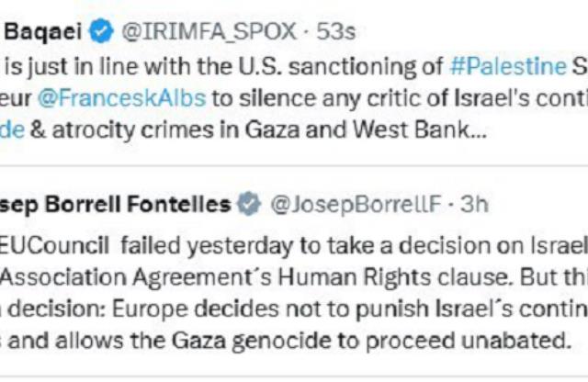The height and width of the screenshot is (382, 588).
Task: Click the 'U.S. sanctioning of' tweet text
Action: [x=341, y=67]
